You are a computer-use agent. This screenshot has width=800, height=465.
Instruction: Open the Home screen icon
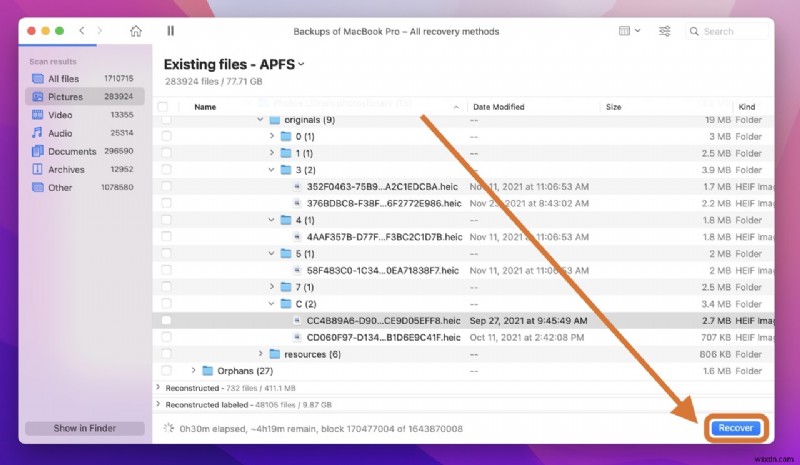136,31
